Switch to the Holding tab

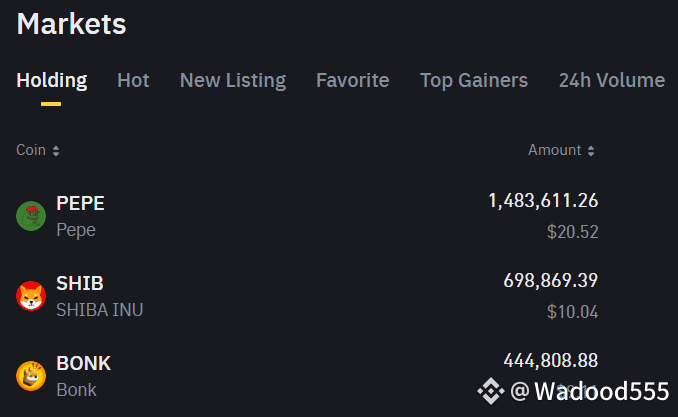point(52,80)
